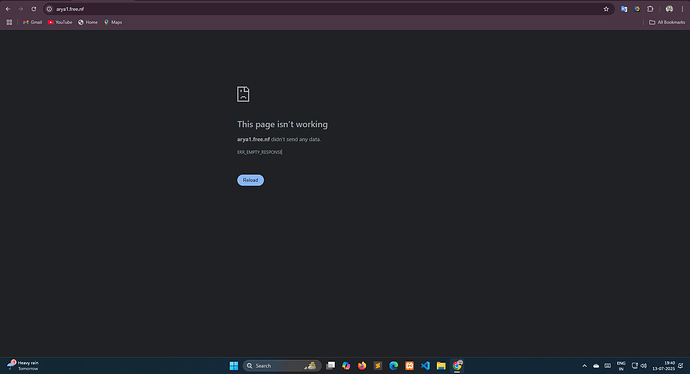Screen dimensions: 690x374
Task: Focus the address bar URL field
Action: (326, 9)
